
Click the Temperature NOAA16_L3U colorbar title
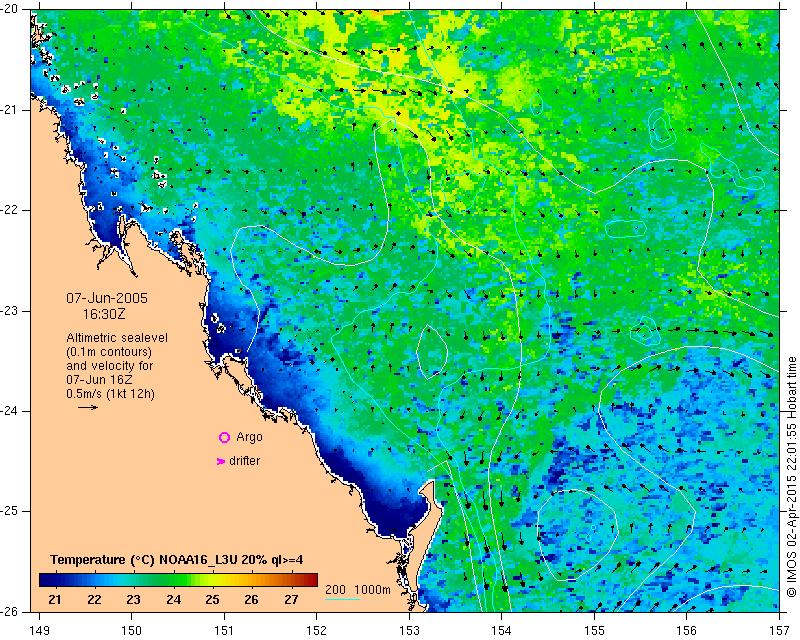(x=177, y=560)
